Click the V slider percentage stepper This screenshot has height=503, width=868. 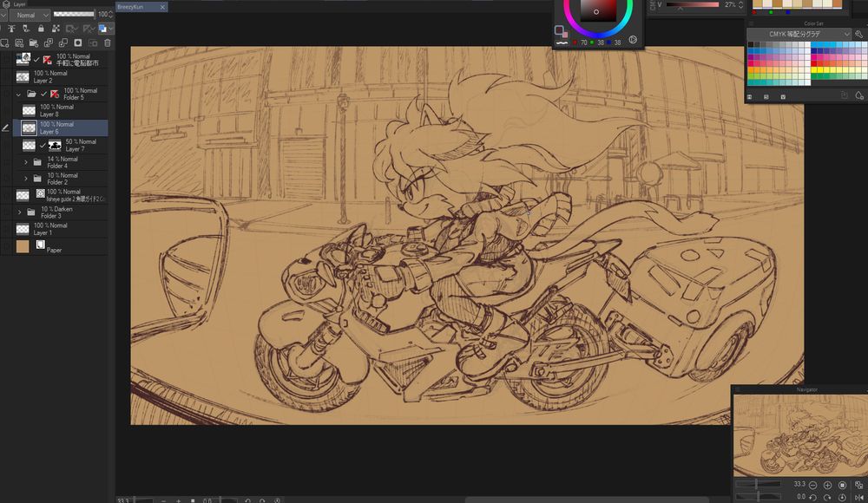tap(740, 4)
